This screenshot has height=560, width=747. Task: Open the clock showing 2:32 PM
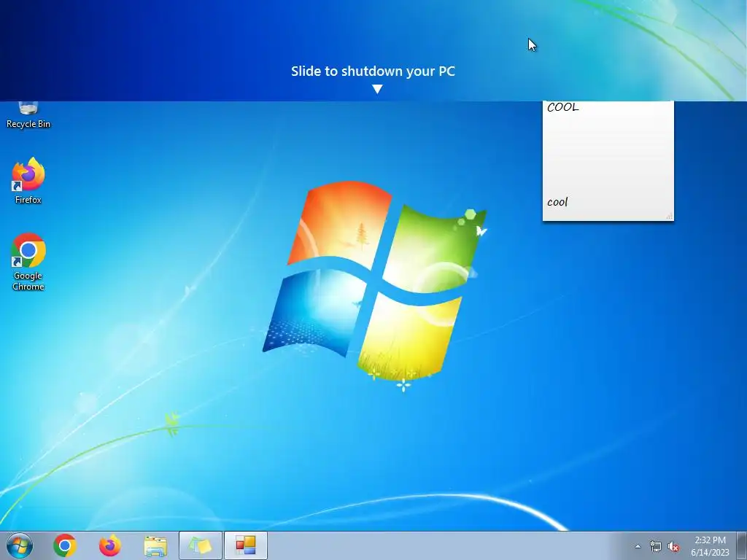point(710,540)
